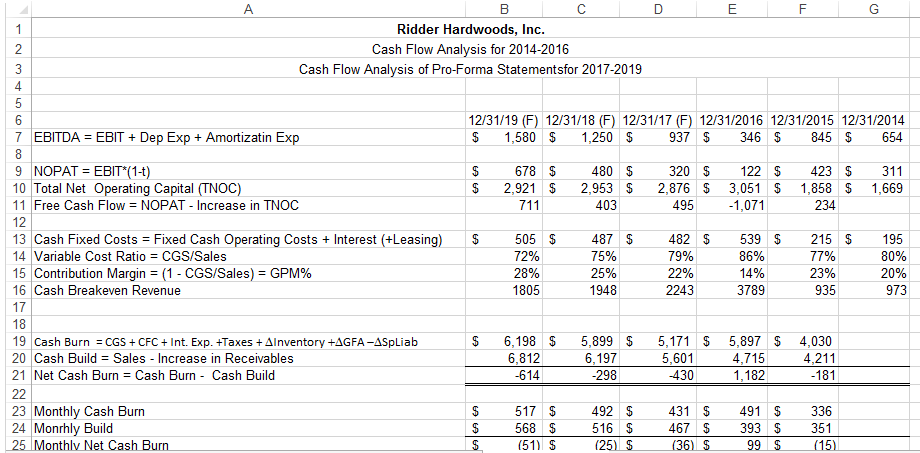Click the EBITDA formula label cell
Screen dimensions: 920x453
(x=248, y=138)
